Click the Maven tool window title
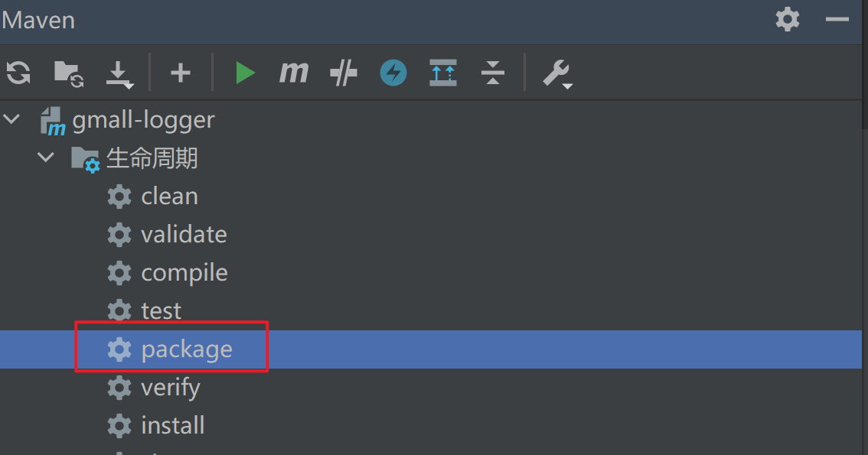Viewport: 868px width, 455px height. point(38,20)
